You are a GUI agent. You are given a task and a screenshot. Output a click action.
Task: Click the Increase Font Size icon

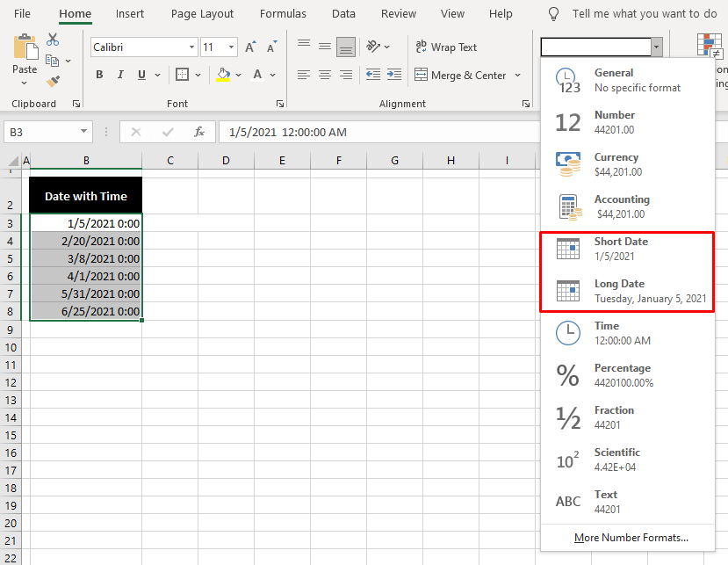[x=249, y=46]
